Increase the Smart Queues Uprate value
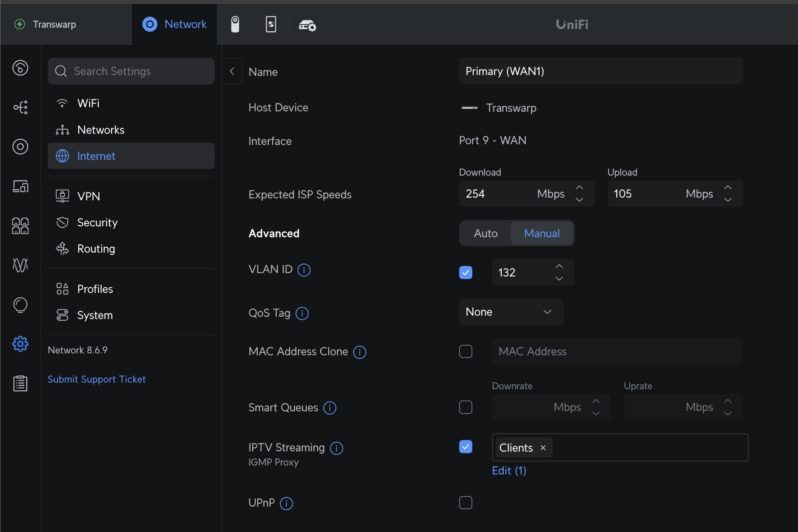 728,401
